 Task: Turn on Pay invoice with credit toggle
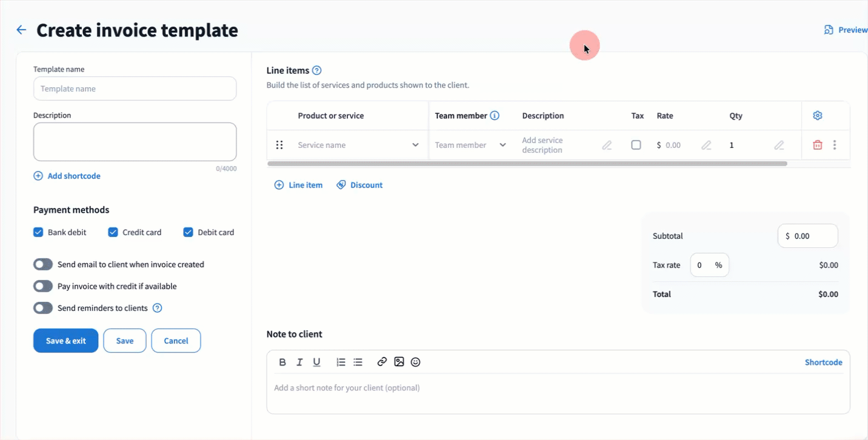coord(43,286)
